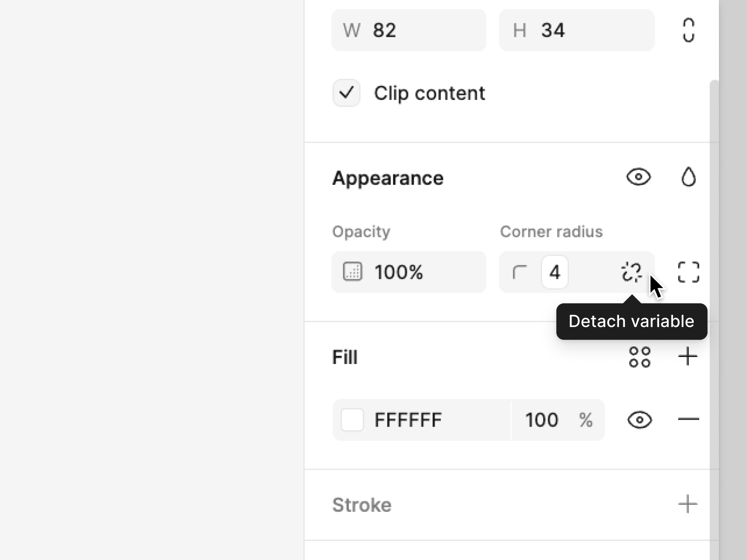Image resolution: width=747 pixels, height=560 pixels.
Task: Click the corner radius variable value 4
Action: (x=554, y=272)
